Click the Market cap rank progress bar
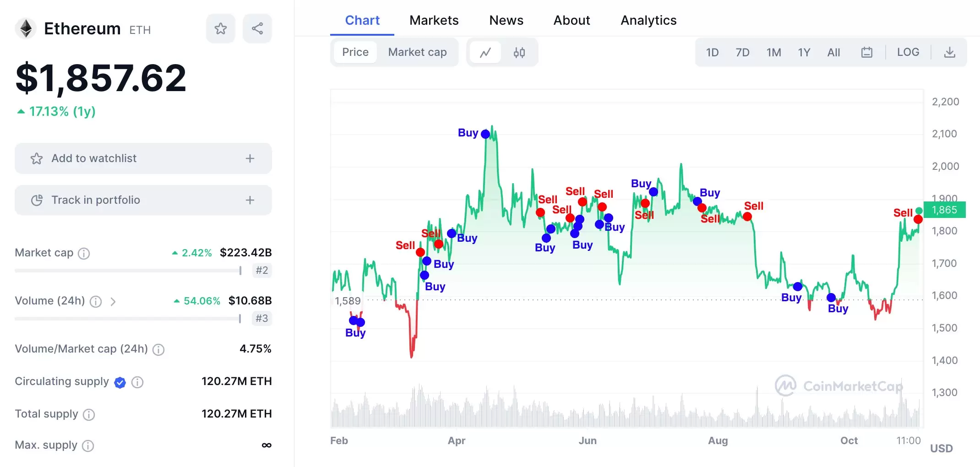The width and height of the screenshot is (980, 467). [128, 271]
